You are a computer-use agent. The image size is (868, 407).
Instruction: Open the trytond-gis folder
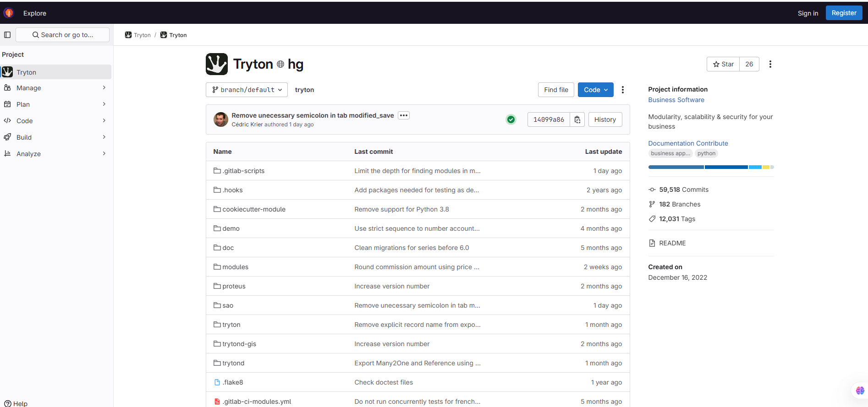[239, 344]
